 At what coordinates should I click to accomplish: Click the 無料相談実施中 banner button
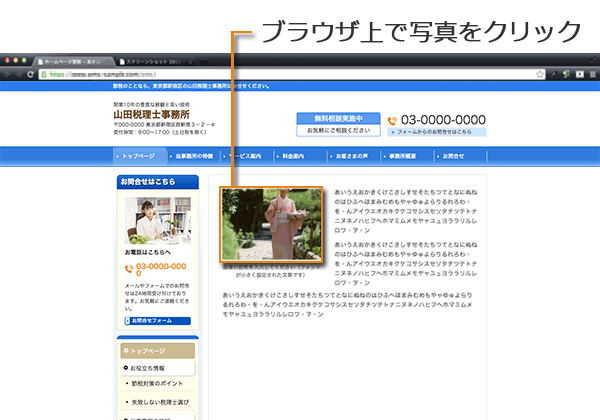coord(336,118)
